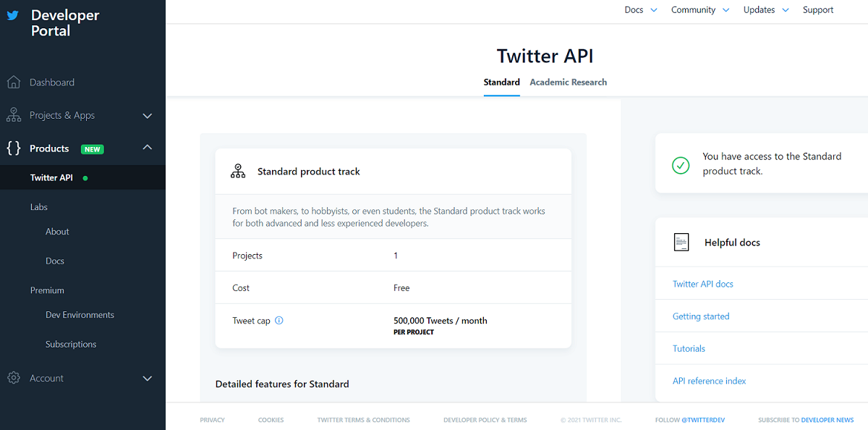The image size is (868, 430).
Task: Expand the Account sidebar section
Action: pyautogui.click(x=148, y=379)
